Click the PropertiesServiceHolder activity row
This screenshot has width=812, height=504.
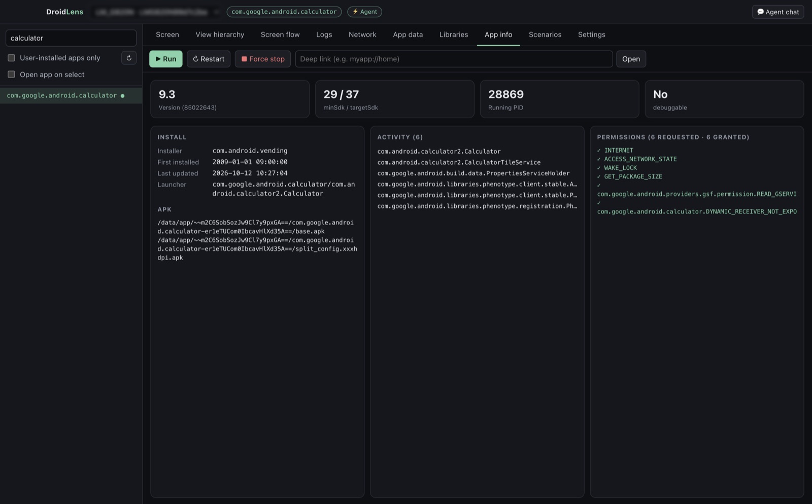point(473,173)
